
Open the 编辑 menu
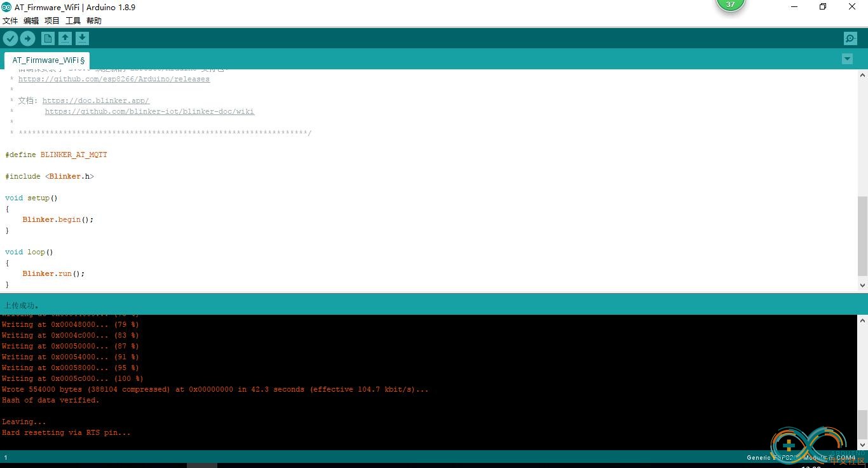31,20
